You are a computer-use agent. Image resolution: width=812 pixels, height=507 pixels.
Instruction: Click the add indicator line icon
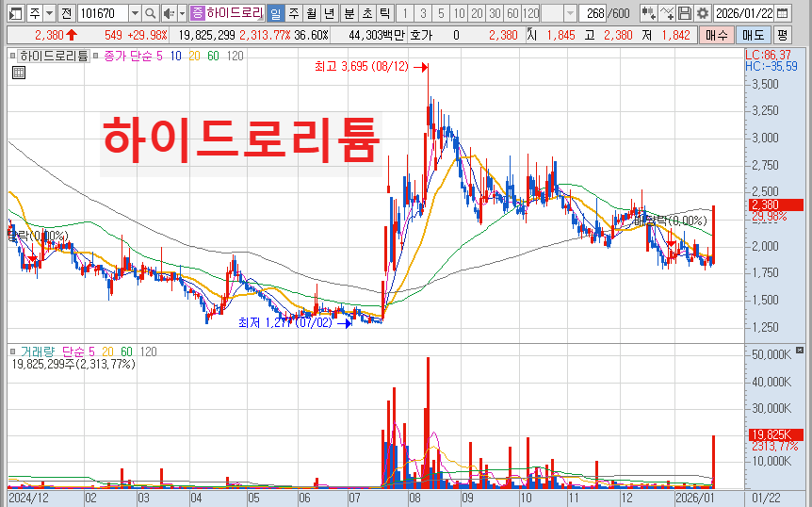[x=667, y=13]
